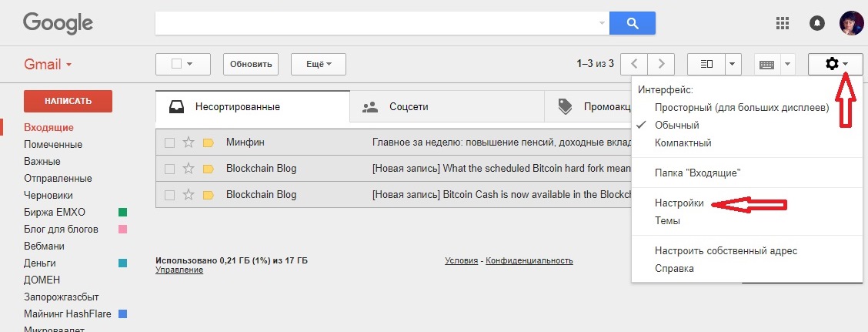This screenshot has width=868, height=332.
Task: Toggle importance marker on Bitcoin Cash email
Action: click(x=208, y=195)
